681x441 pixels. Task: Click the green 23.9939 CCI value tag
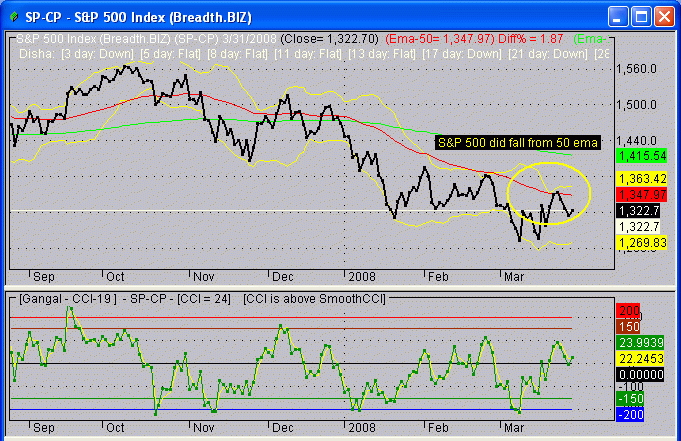coord(641,343)
